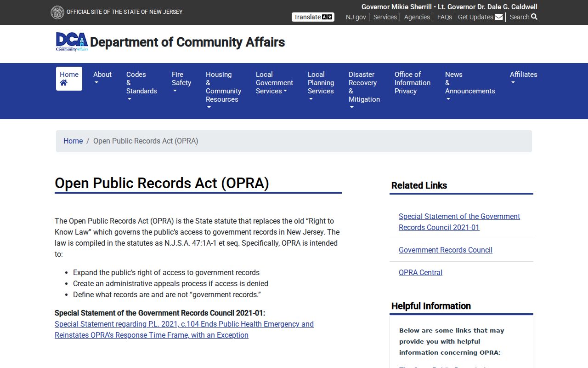
Task: Expand the News & Announcements dropdown
Action: pyautogui.click(x=470, y=86)
